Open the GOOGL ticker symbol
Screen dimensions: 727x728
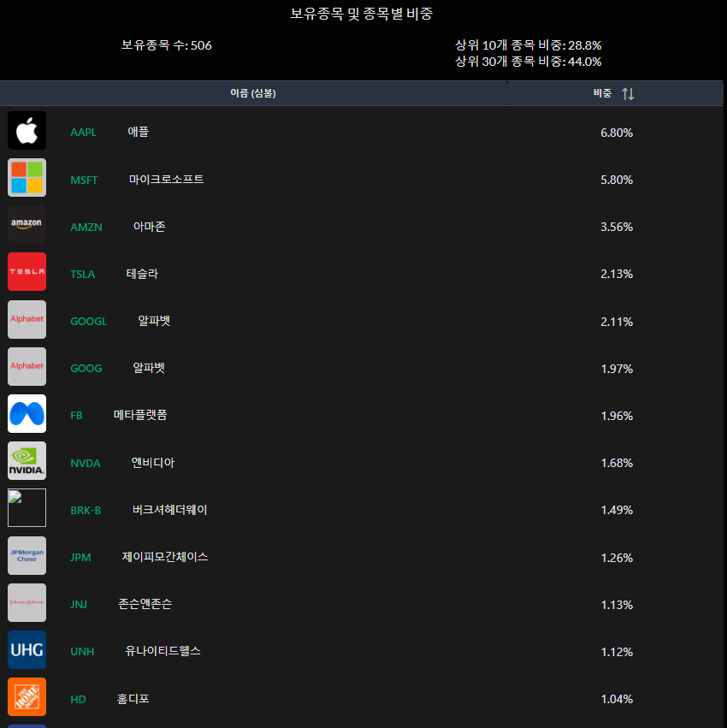(89, 322)
